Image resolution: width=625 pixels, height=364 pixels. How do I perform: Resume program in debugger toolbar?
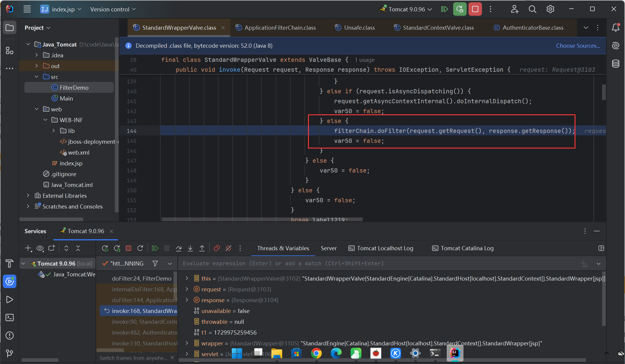[x=155, y=248]
